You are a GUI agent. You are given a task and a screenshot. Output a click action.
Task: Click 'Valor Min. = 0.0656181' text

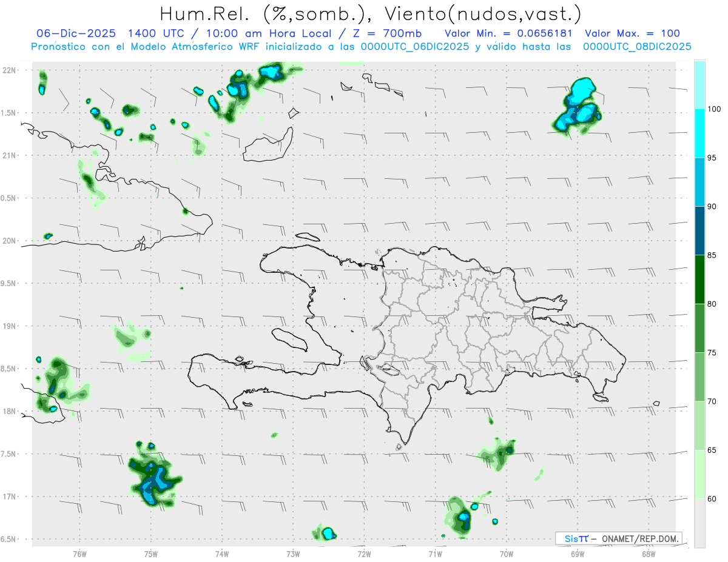(x=510, y=33)
